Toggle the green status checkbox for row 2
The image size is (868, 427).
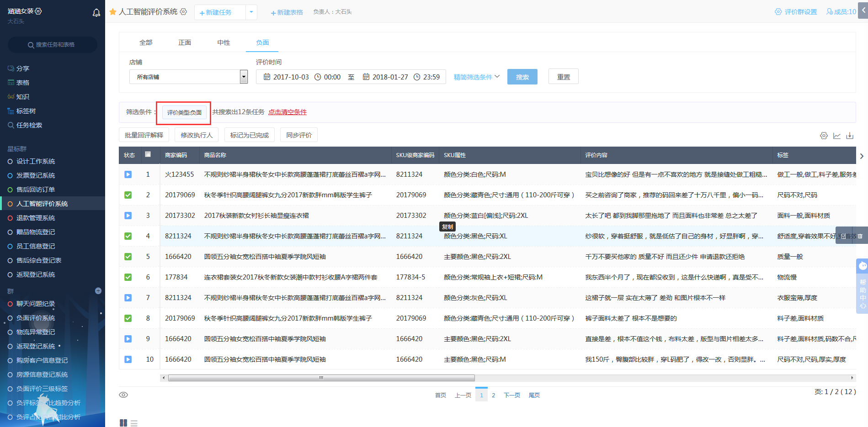(128, 195)
